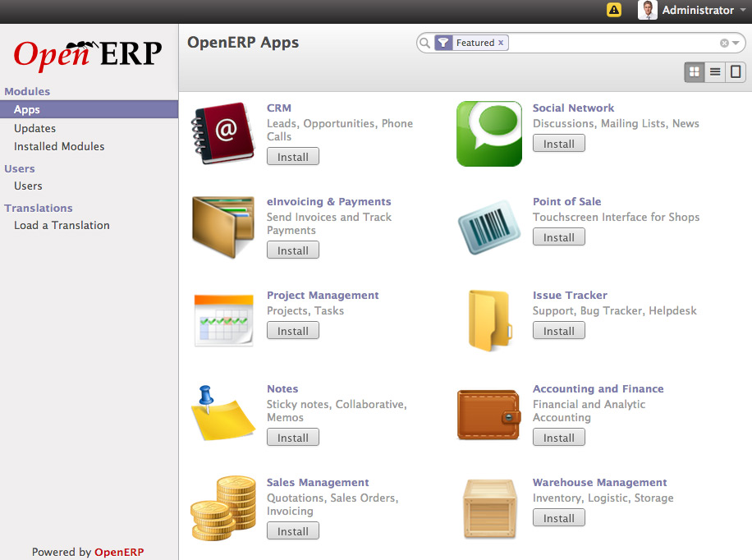
Task: Select Apps in the sidebar
Action: (89, 109)
